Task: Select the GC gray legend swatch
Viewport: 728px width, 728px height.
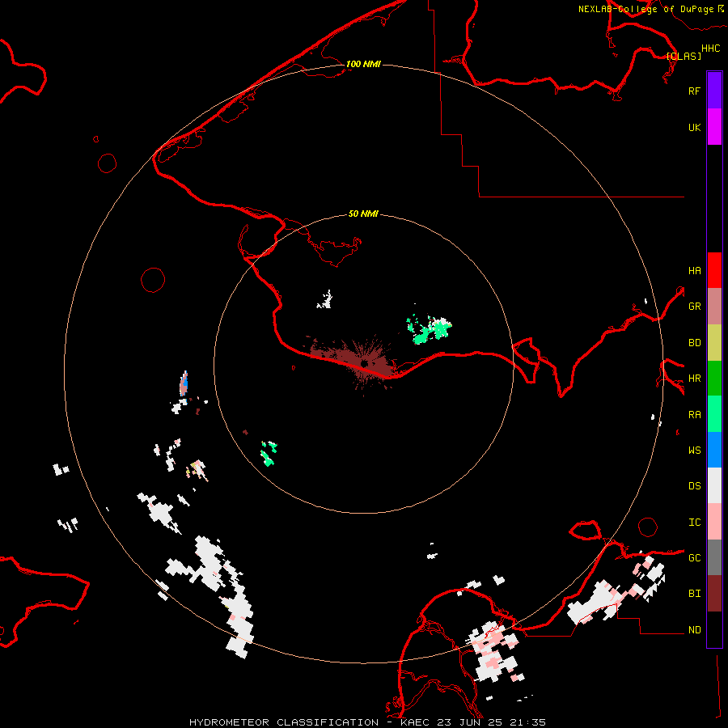Action: coord(714,557)
